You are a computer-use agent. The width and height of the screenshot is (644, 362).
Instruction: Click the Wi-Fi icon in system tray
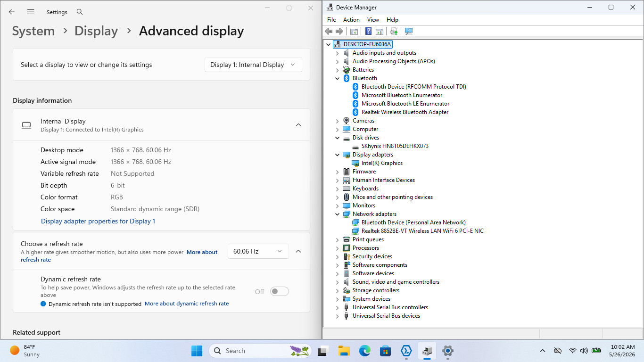(x=572, y=351)
